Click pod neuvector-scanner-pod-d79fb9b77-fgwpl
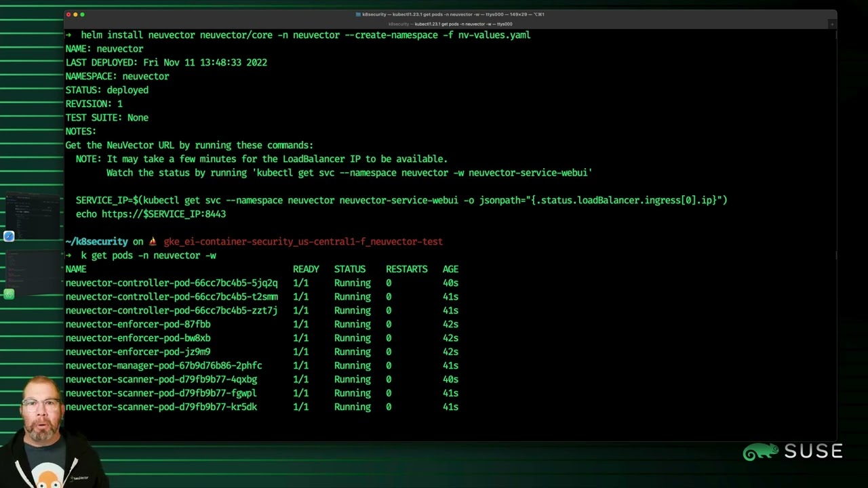The width and height of the screenshot is (868, 488). (x=161, y=393)
